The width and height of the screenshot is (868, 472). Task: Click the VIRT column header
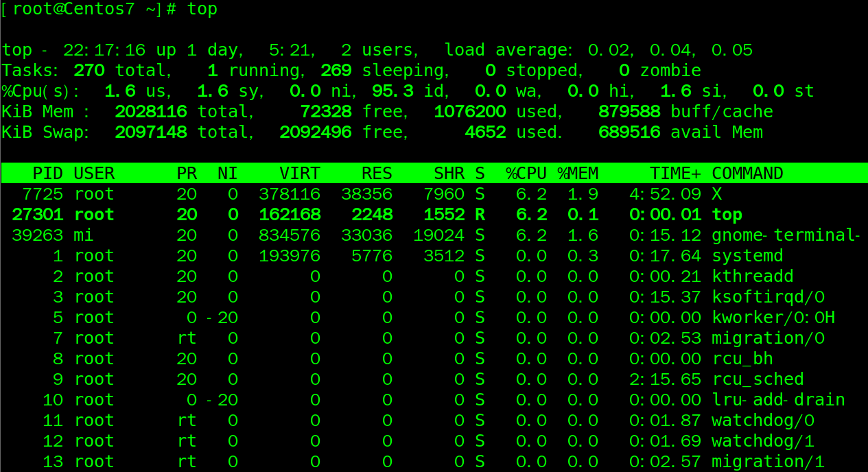click(300, 174)
